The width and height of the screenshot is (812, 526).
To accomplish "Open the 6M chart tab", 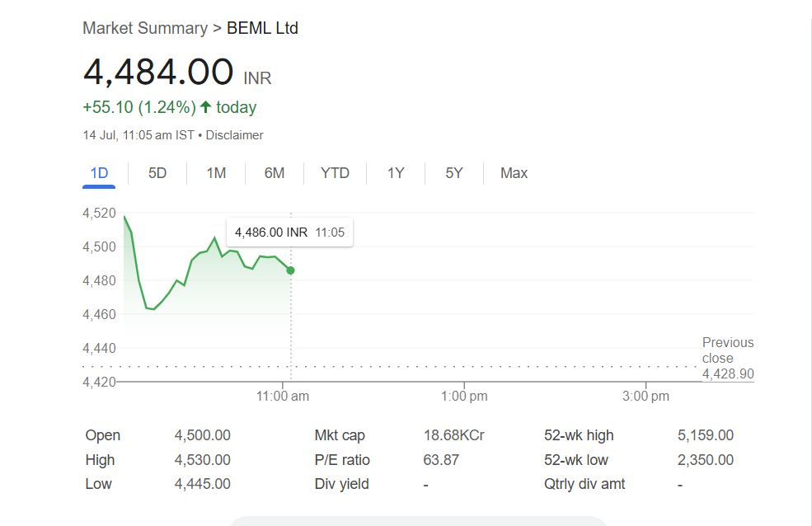I will coord(275,173).
